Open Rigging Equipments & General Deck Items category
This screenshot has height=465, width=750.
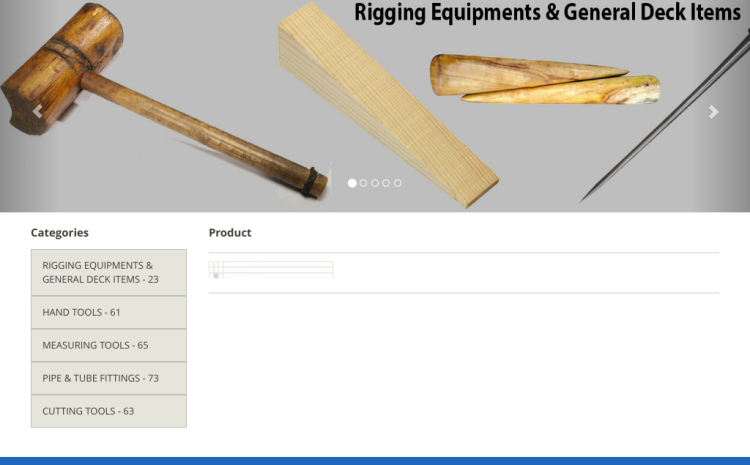pyautogui.click(x=109, y=272)
